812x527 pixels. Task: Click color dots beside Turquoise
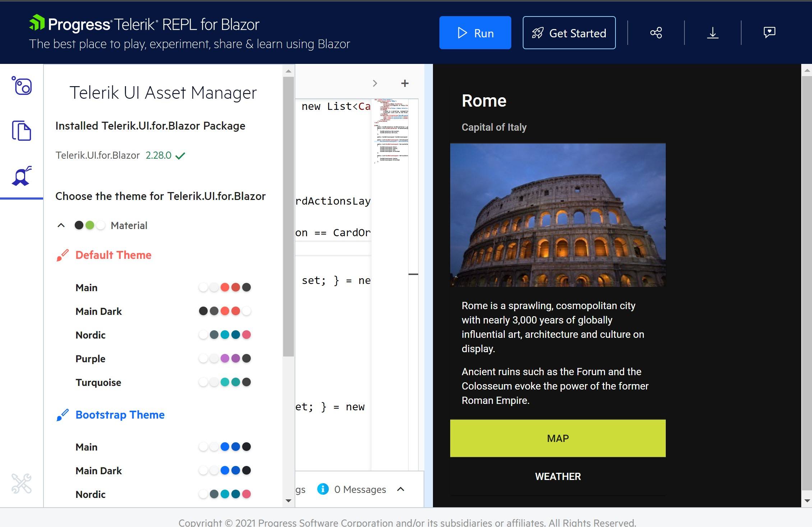coord(225,382)
